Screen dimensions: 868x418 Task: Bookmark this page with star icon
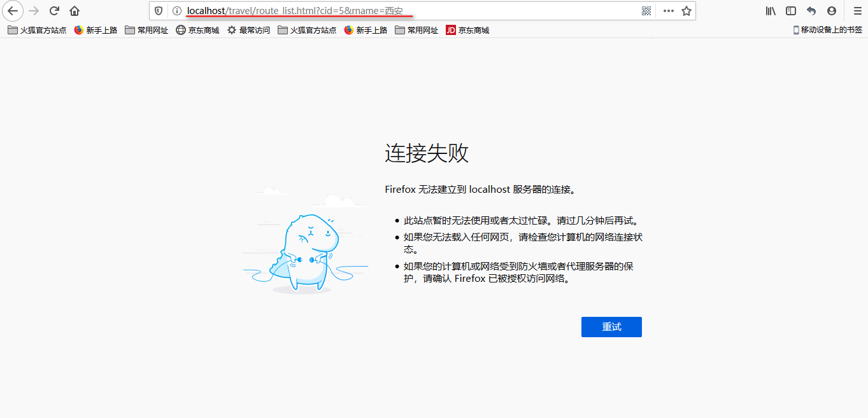tap(686, 11)
